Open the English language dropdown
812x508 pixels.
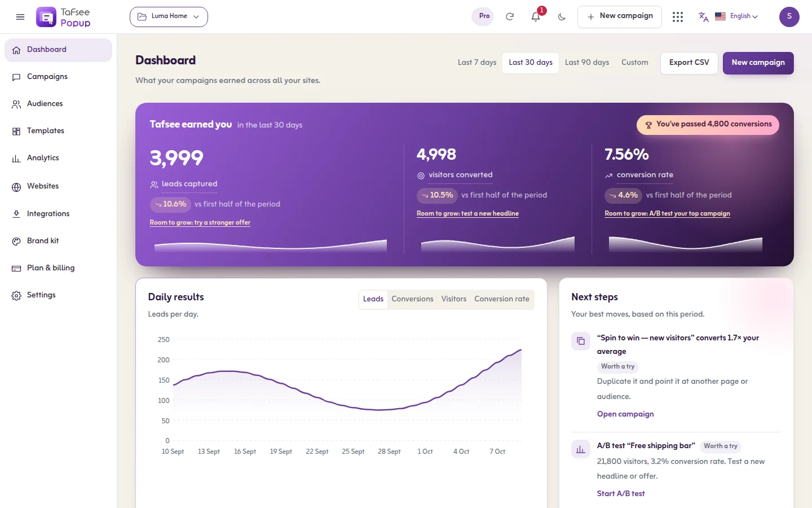tap(736, 16)
